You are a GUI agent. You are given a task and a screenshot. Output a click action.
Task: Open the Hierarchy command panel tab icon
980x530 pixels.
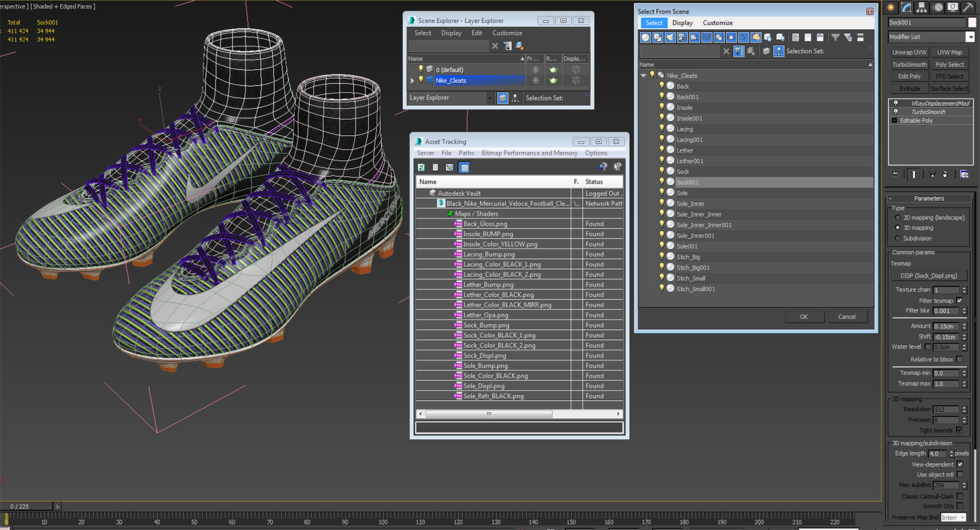pos(922,7)
